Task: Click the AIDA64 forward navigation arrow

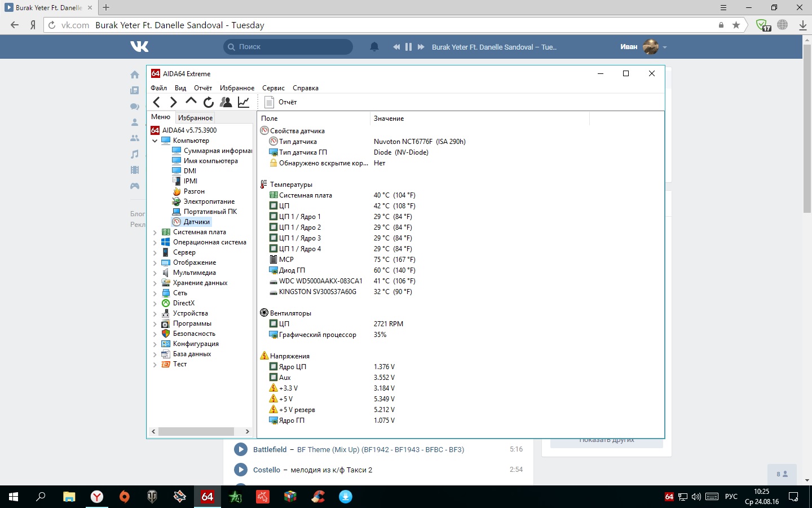Action: [x=174, y=102]
